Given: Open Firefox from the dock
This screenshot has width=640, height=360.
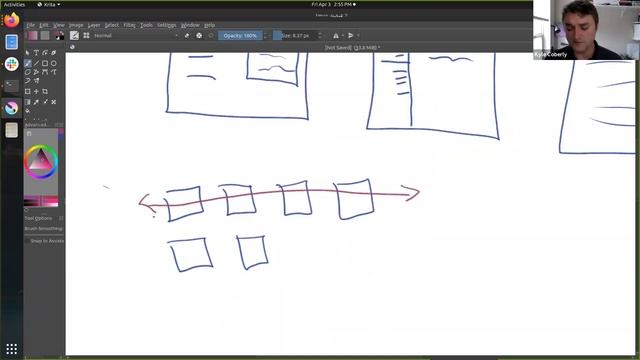Looking at the screenshot, I should (11, 20).
